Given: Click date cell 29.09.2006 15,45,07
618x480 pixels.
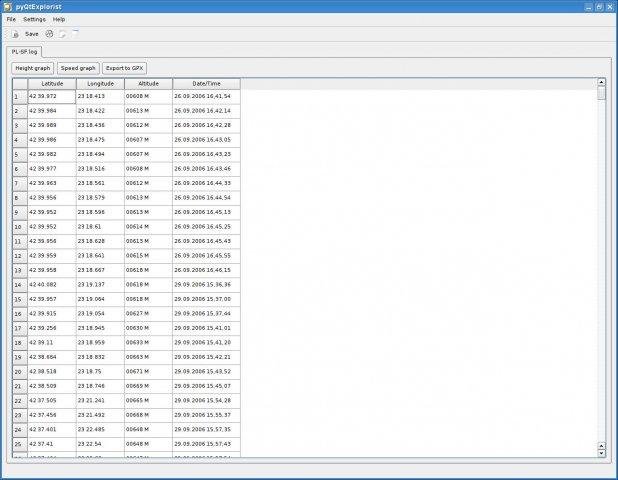Looking at the screenshot, I should coord(206,386).
